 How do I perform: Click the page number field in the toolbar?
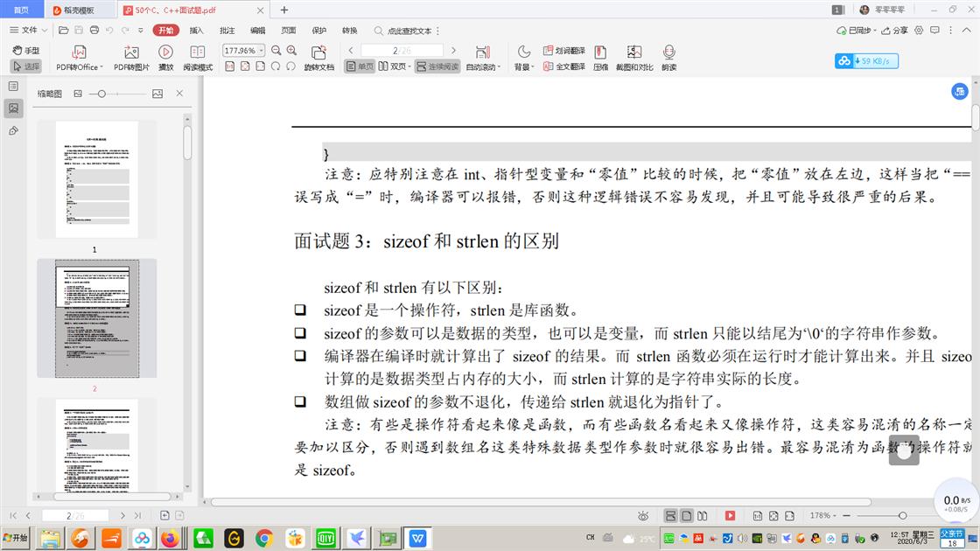[x=402, y=51]
